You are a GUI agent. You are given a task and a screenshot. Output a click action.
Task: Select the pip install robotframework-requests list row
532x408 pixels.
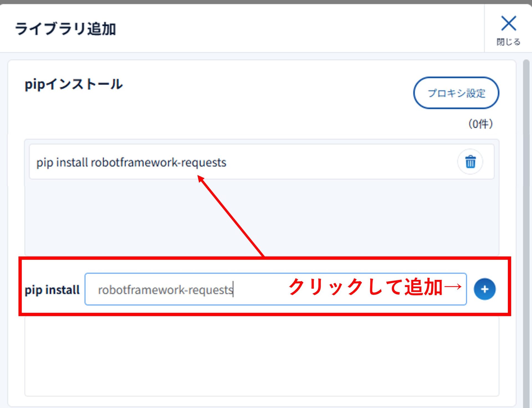pos(305,162)
